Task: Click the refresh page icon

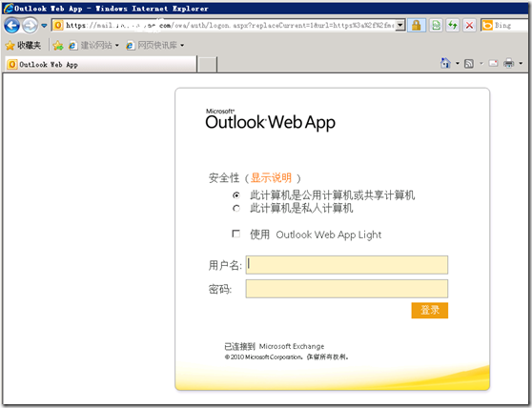Action: [x=453, y=25]
